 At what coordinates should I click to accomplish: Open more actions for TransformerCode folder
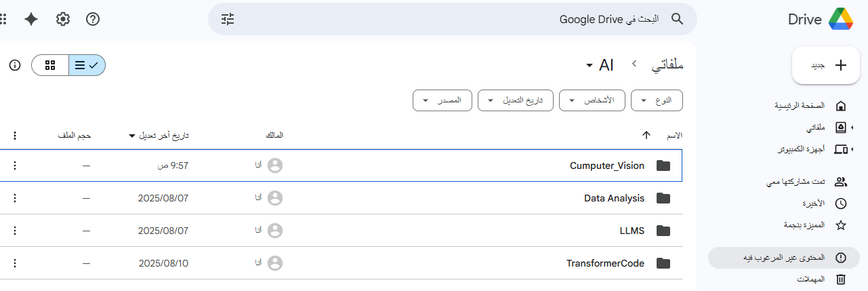coord(15,263)
